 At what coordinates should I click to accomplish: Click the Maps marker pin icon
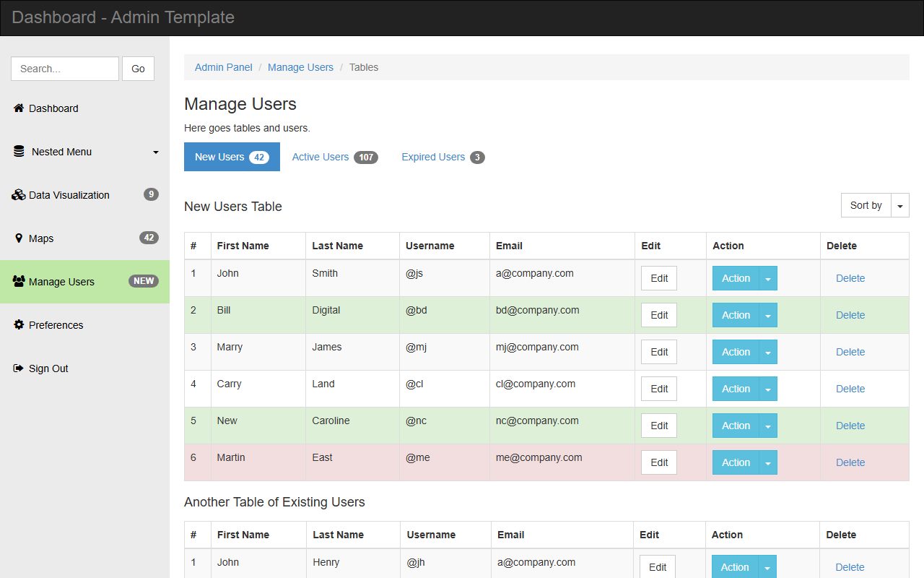pyautogui.click(x=19, y=238)
